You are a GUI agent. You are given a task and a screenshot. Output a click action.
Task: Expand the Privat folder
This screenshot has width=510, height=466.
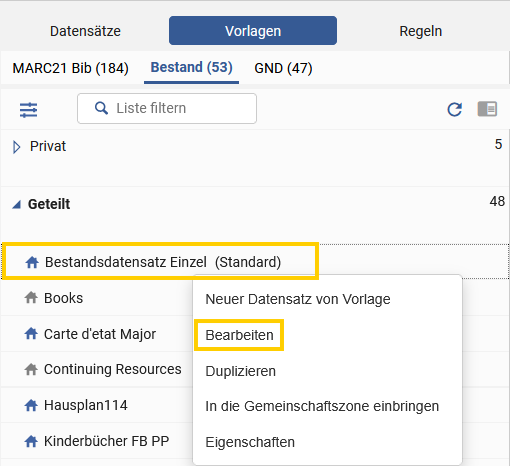[x=16, y=147]
